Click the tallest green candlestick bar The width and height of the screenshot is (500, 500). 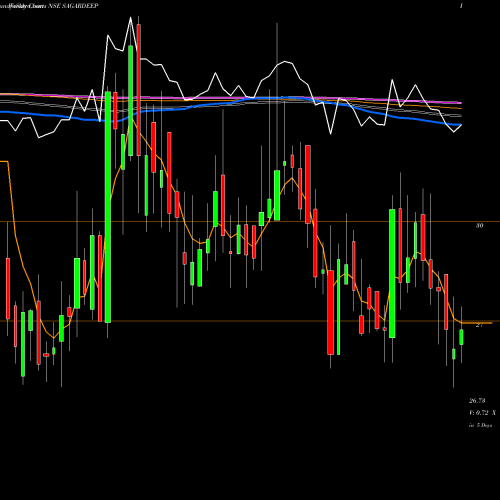[108, 207]
